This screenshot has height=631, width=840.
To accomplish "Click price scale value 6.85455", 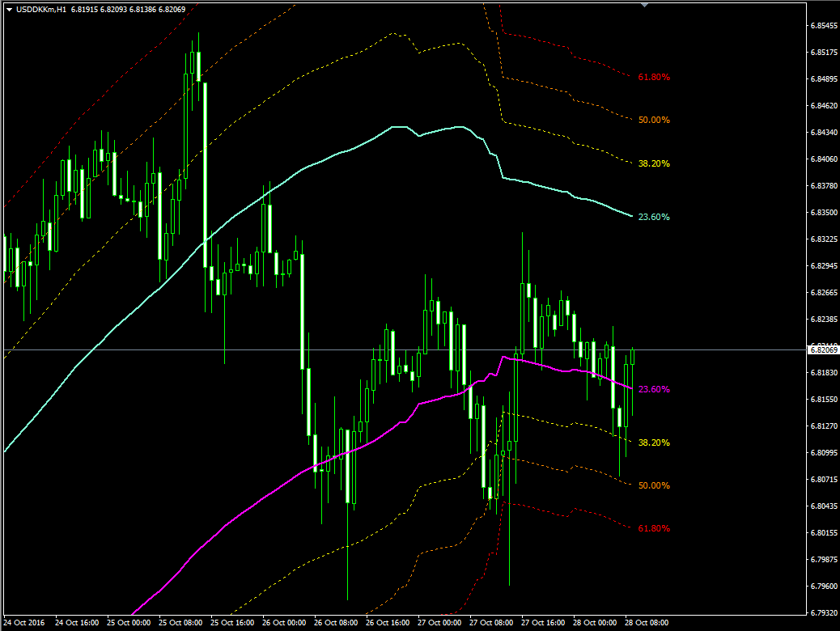I will point(824,26).
